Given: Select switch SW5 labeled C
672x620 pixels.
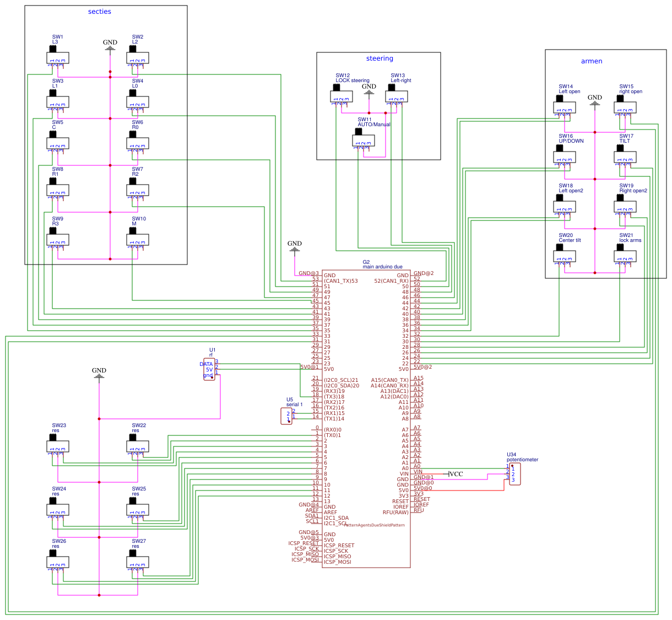Looking at the screenshot, I should tap(58, 142).
